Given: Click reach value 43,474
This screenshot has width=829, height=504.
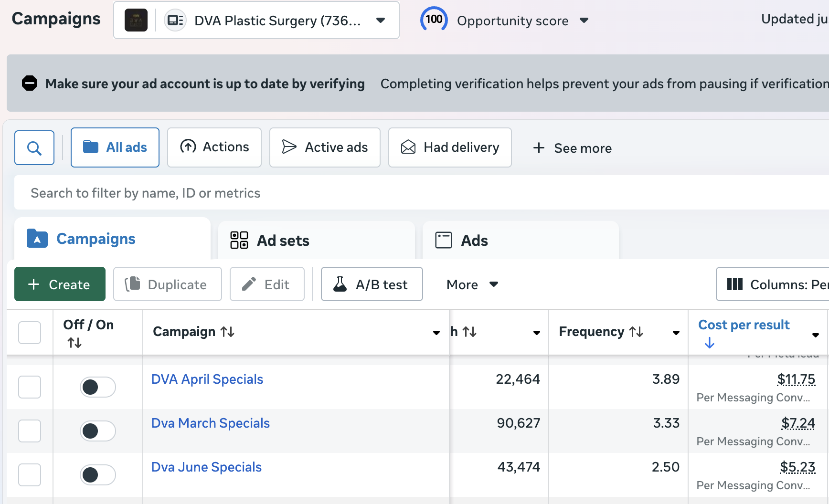Looking at the screenshot, I should 519,467.
